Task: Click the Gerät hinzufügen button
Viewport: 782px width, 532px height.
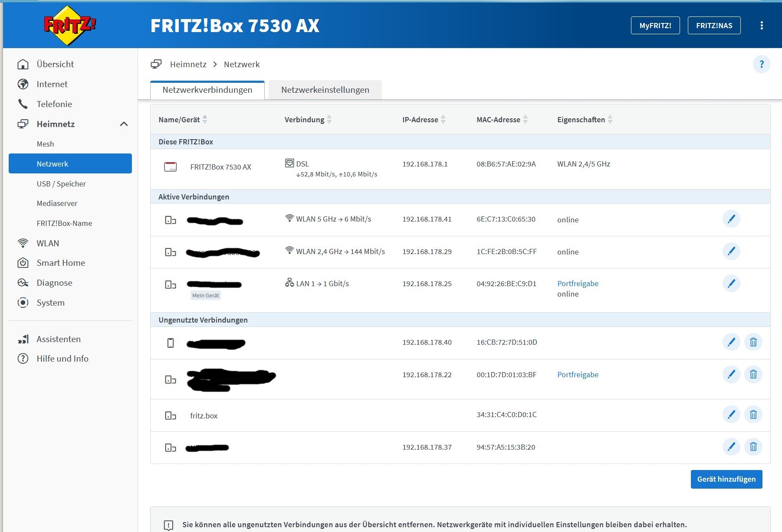Action: point(726,479)
